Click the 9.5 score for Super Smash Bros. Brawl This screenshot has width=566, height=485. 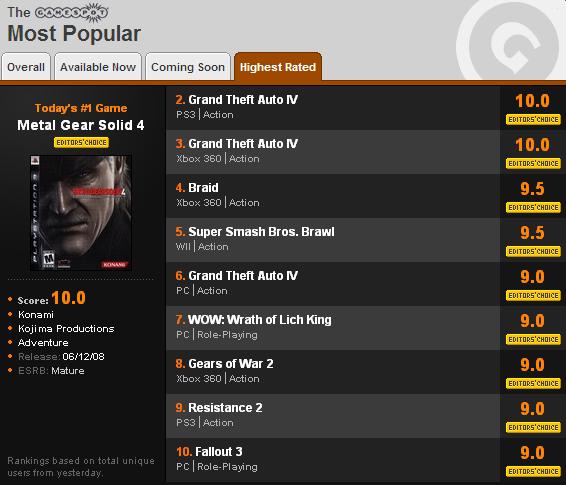[532, 233]
